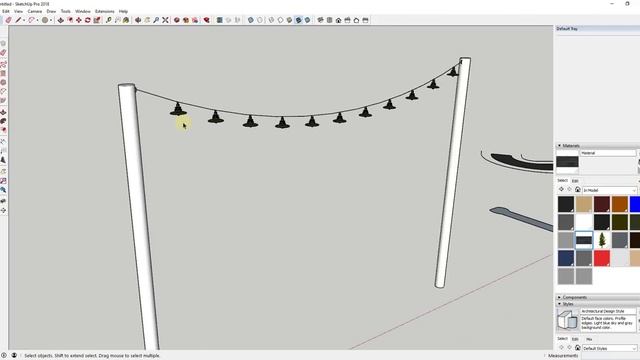Screen dimensions: 640x360
Task: Open the View menu
Action: 18,11
